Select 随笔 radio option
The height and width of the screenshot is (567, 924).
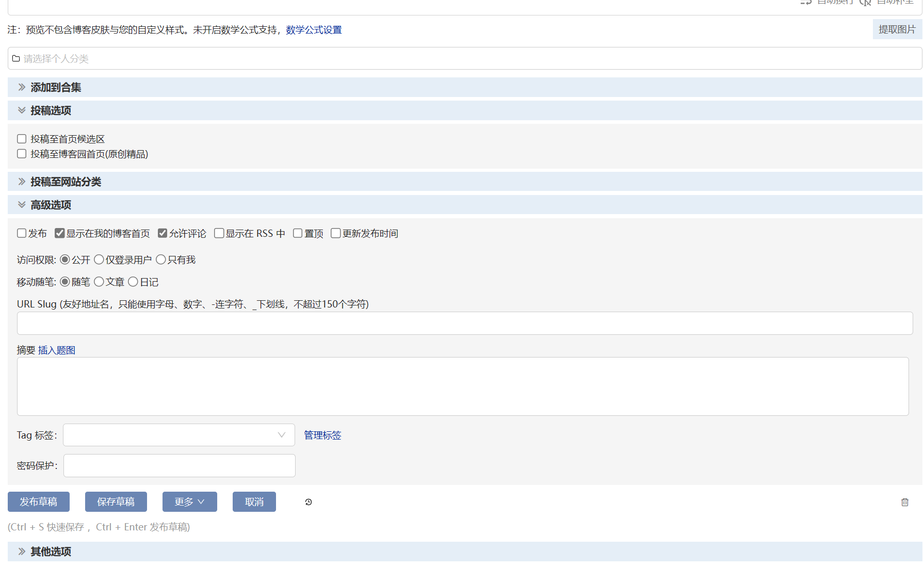point(65,282)
